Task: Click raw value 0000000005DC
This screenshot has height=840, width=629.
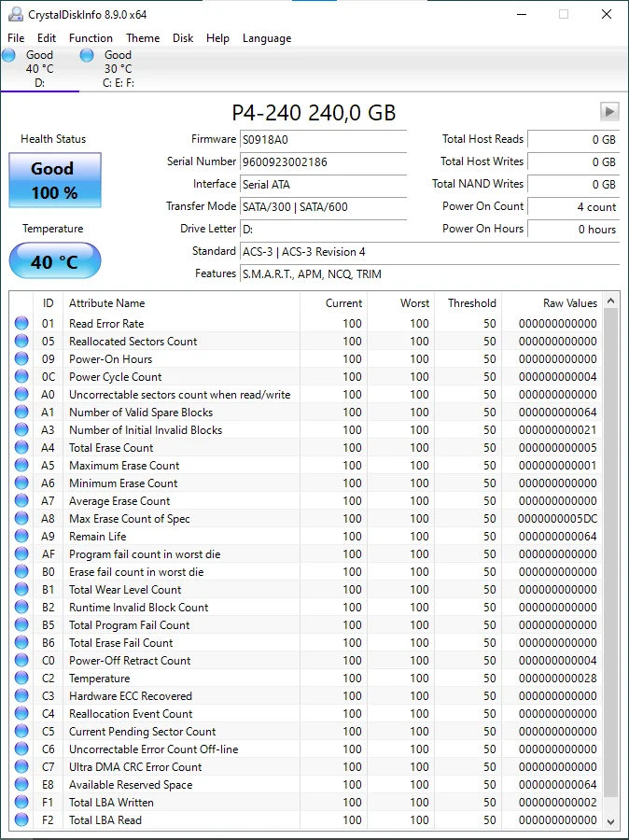Action: (557, 519)
